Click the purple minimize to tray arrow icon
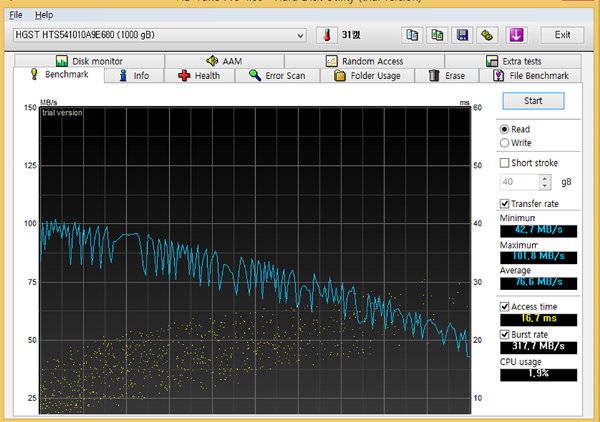This screenshot has width=600, height=422. (516, 35)
